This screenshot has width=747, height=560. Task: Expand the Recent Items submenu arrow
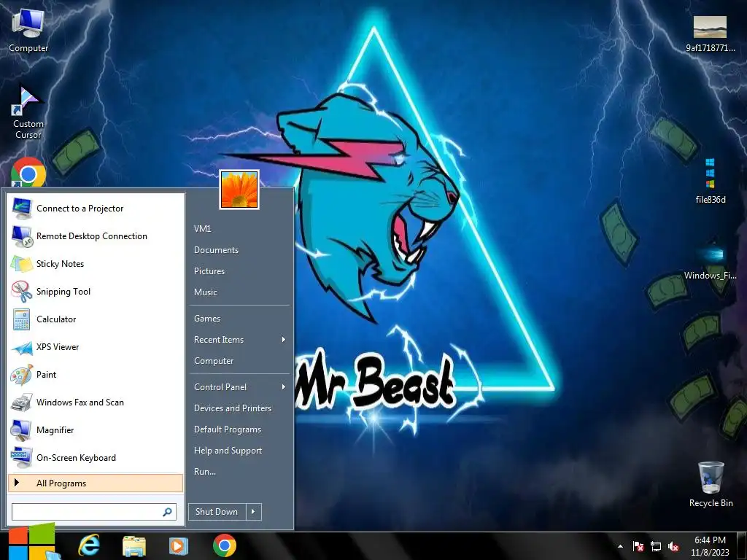(x=284, y=340)
